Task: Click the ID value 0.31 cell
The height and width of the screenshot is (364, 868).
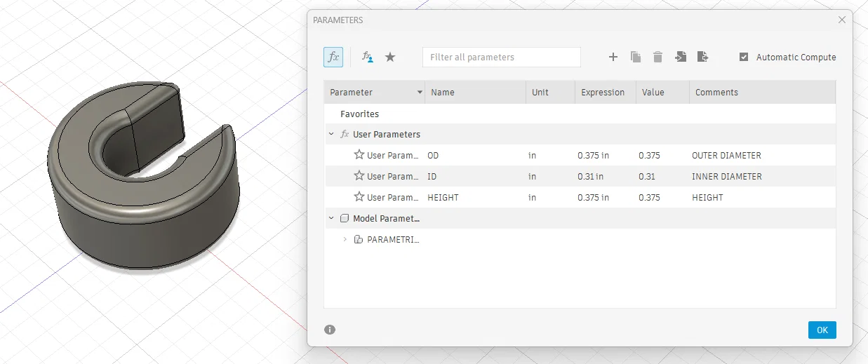Action: 663,176
